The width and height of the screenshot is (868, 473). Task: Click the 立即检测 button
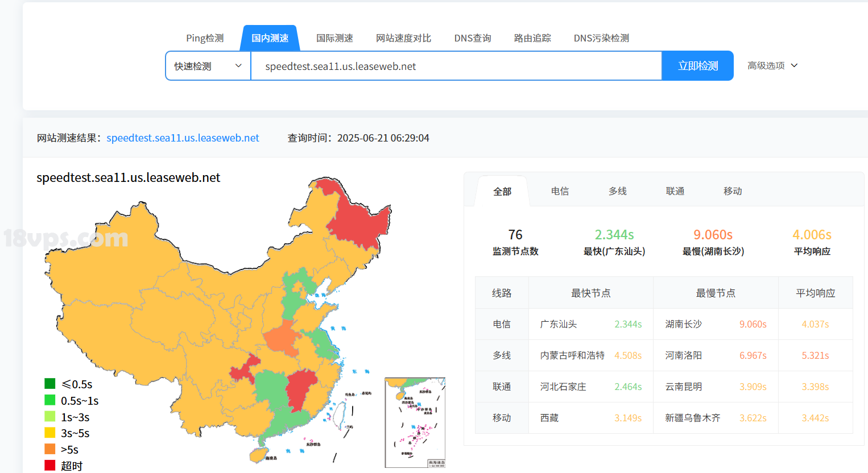point(698,66)
